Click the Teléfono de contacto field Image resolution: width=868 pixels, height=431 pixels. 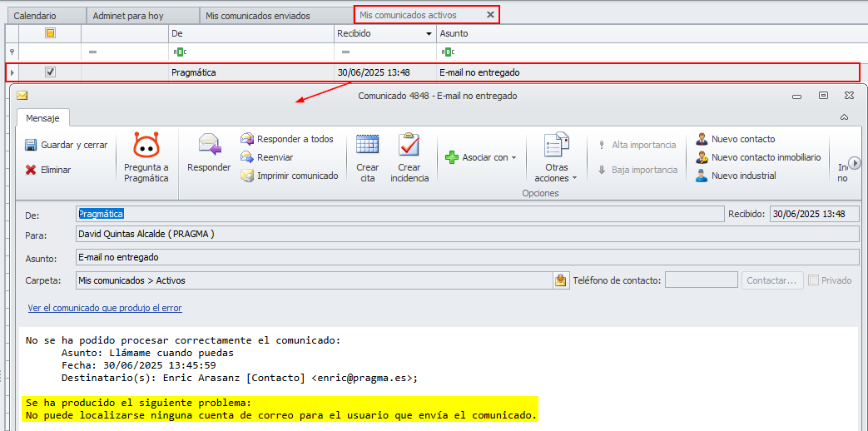click(x=701, y=280)
